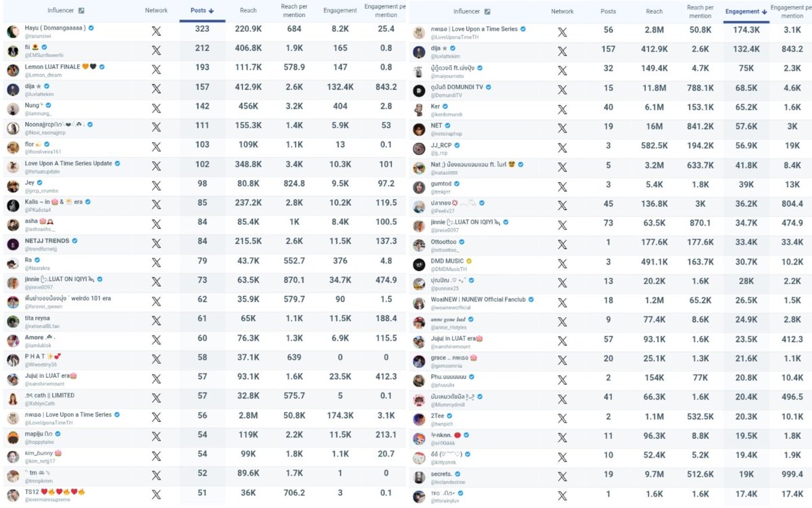The image size is (812, 508).
Task: Open the @DomundiTV handle link
Action: coord(447,95)
